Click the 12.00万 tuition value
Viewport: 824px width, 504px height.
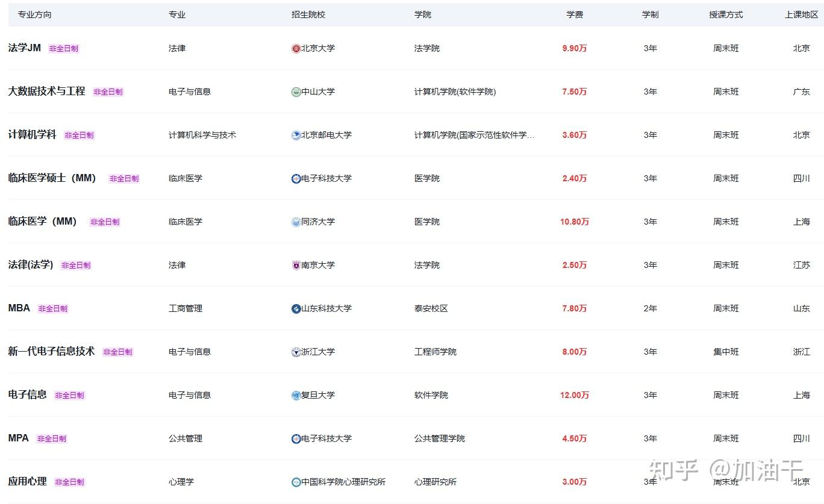(x=575, y=395)
